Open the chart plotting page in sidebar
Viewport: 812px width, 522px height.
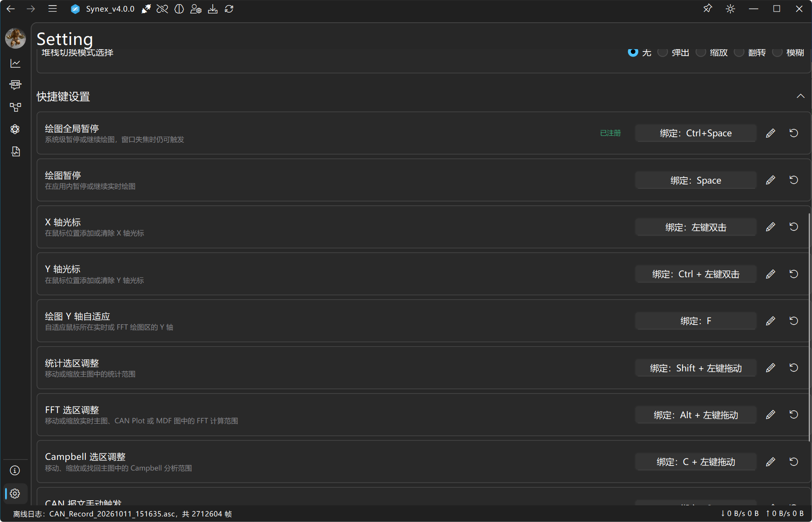[15, 64]
